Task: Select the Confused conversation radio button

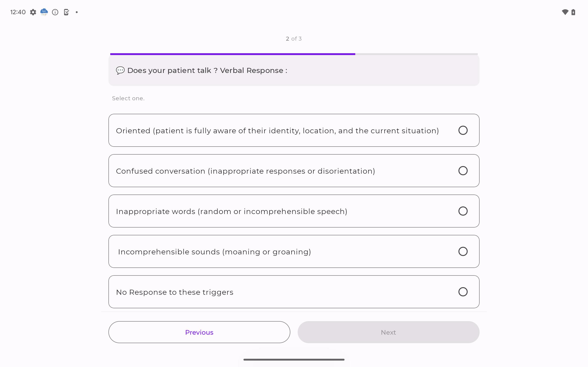Action: (x=463, y=171)
